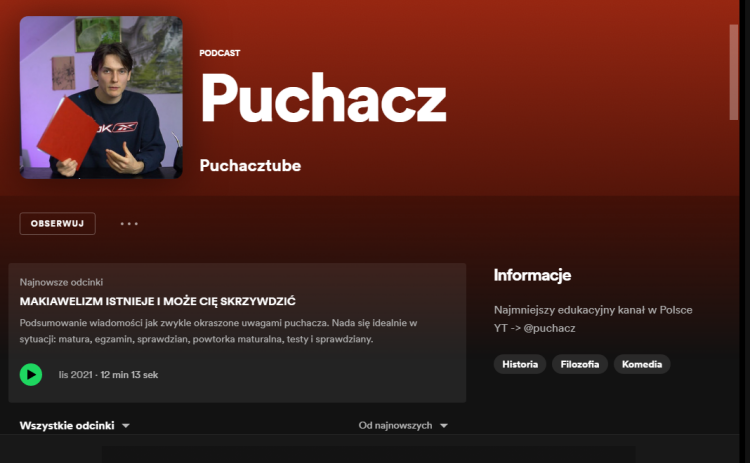Open the three-dot more options menu

coord(129,224)
